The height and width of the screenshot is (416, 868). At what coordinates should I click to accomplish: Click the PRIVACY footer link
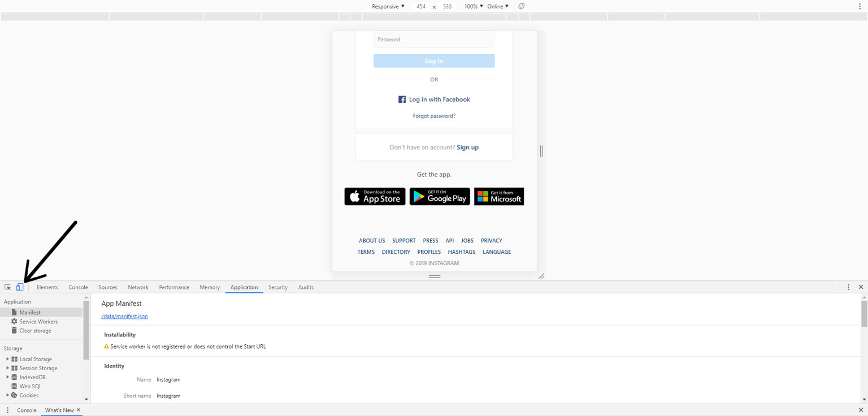[x=492, y=241]
